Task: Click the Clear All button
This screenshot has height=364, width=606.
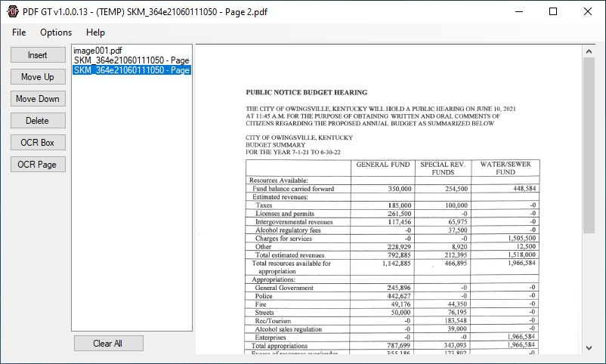Action: [x=109, y=343]
